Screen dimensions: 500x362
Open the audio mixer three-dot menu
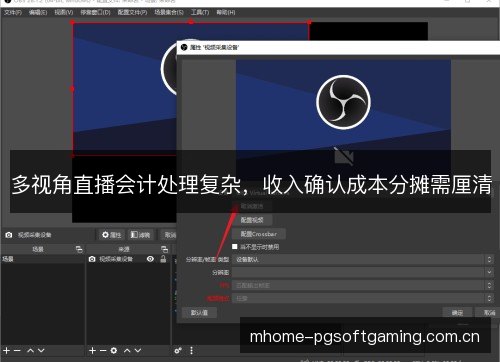191,351
